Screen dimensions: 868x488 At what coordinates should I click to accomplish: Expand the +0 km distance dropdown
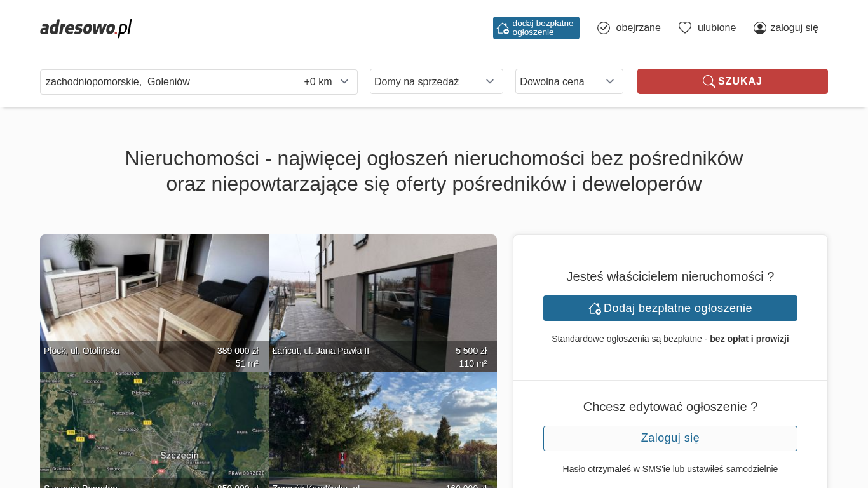327,81
